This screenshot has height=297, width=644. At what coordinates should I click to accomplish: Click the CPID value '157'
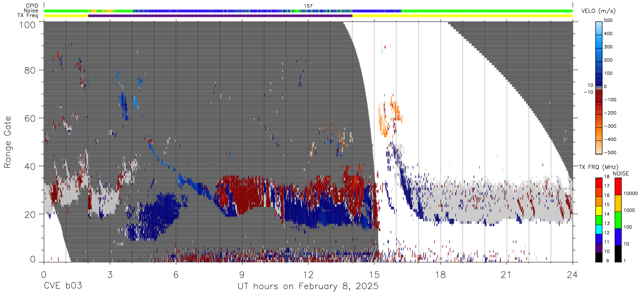308,6
